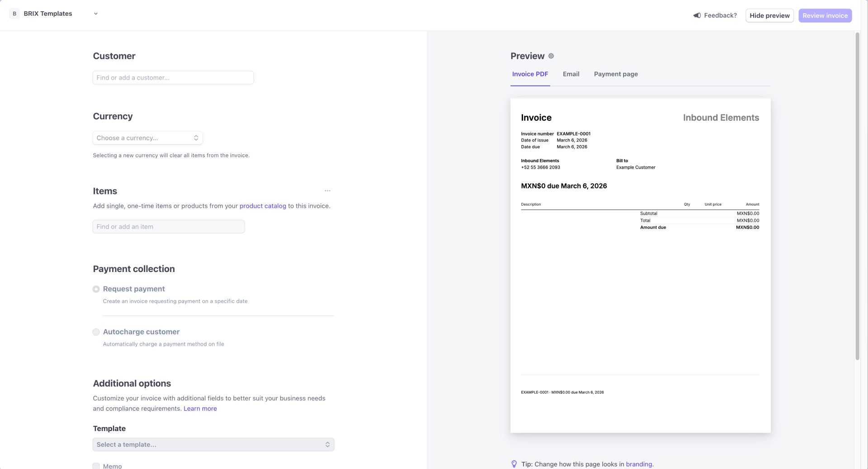Select the Autocharge customer radio option
The height and width of the screenshot is (469, 868).
coord(96,332)
